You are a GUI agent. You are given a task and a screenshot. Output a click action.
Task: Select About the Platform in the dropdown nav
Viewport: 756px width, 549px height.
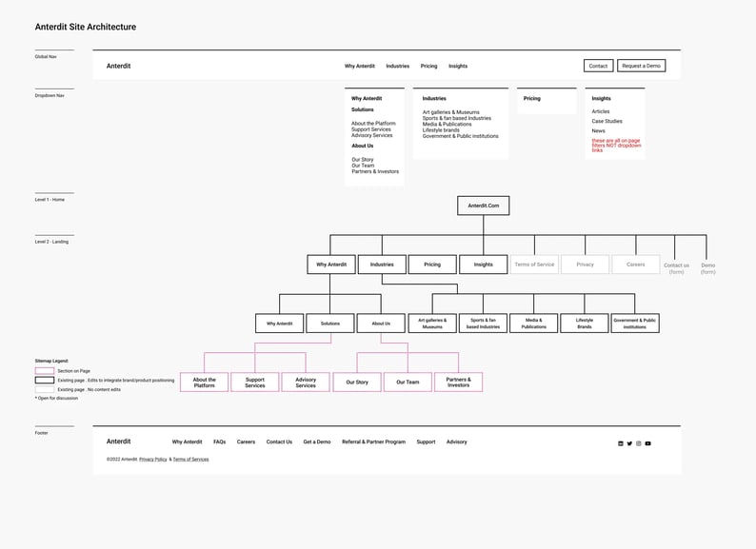click(373, 124)
